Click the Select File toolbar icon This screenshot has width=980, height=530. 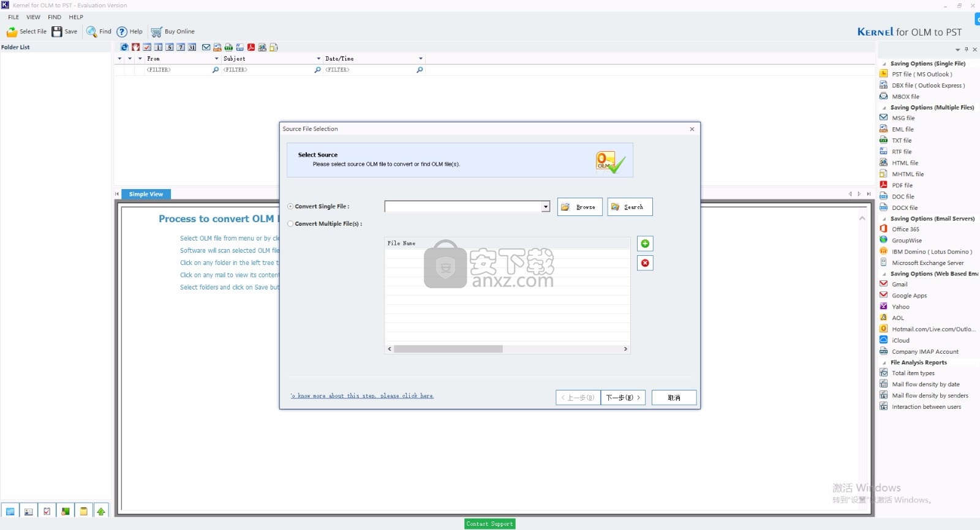pyautogui.click(x=12, y=32)
